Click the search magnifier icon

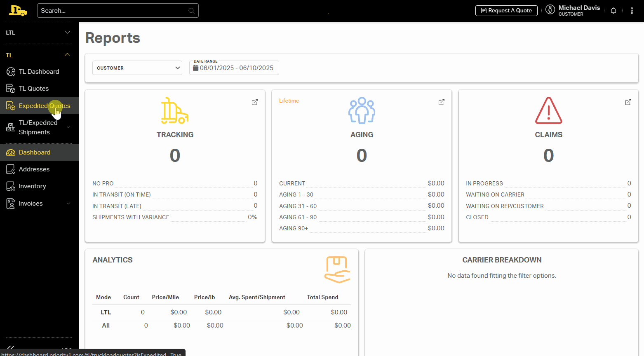(191, 11)
